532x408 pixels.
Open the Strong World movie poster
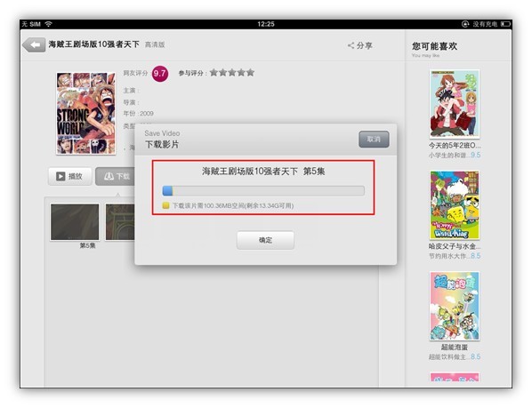pyautogui.click(x=85, y=113)
